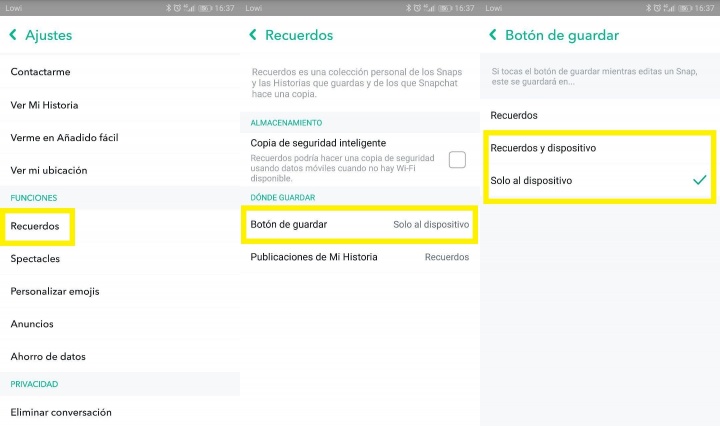Image resolution: width=720 pixels, height=426 pixels.
Task: Tap Recuerdos header title
Action: pyautogui.click(x=299, y=35)
